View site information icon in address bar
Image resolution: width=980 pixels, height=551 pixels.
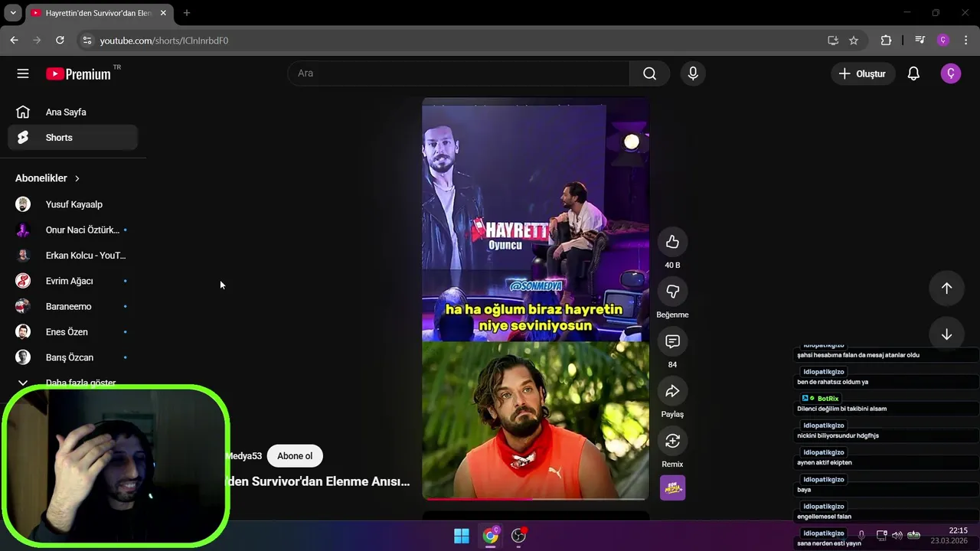(x=87, y=40)
